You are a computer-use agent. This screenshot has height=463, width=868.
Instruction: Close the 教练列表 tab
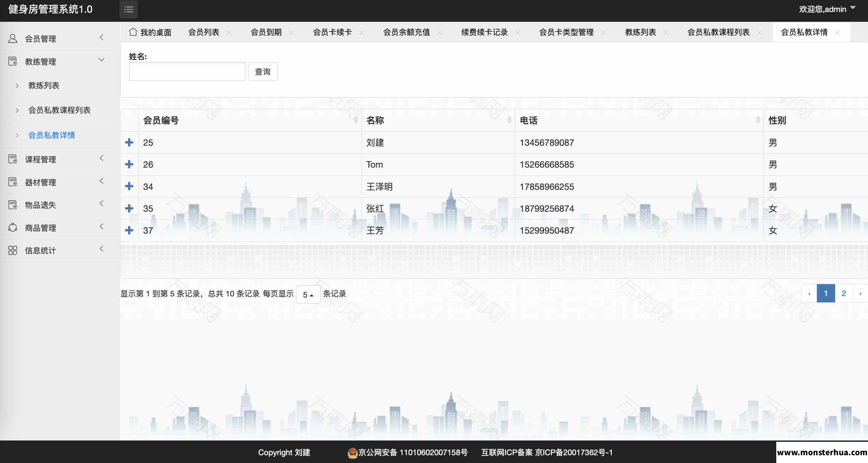[x=666, y=32]
